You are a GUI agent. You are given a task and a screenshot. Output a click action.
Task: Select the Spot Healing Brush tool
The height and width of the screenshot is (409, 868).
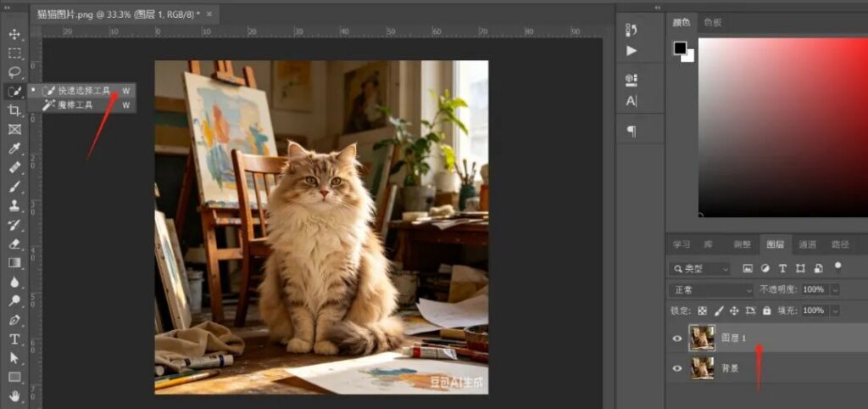(x=14, y=167)
